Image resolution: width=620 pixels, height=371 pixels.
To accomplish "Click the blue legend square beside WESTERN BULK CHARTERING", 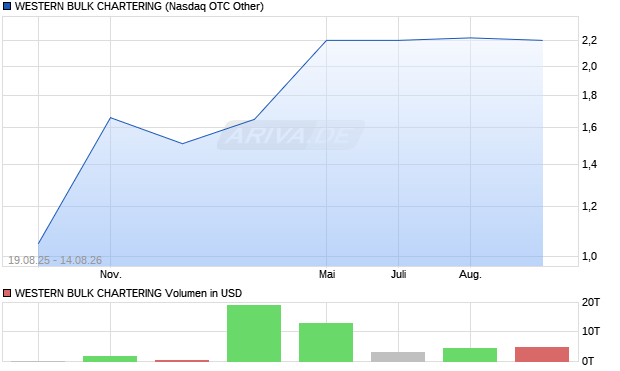I will click(x=7, y=6).
